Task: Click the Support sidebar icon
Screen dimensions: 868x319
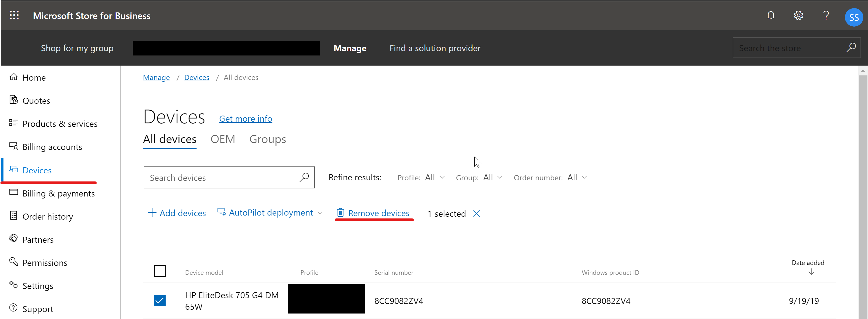Action: click(x=14, y=308)
